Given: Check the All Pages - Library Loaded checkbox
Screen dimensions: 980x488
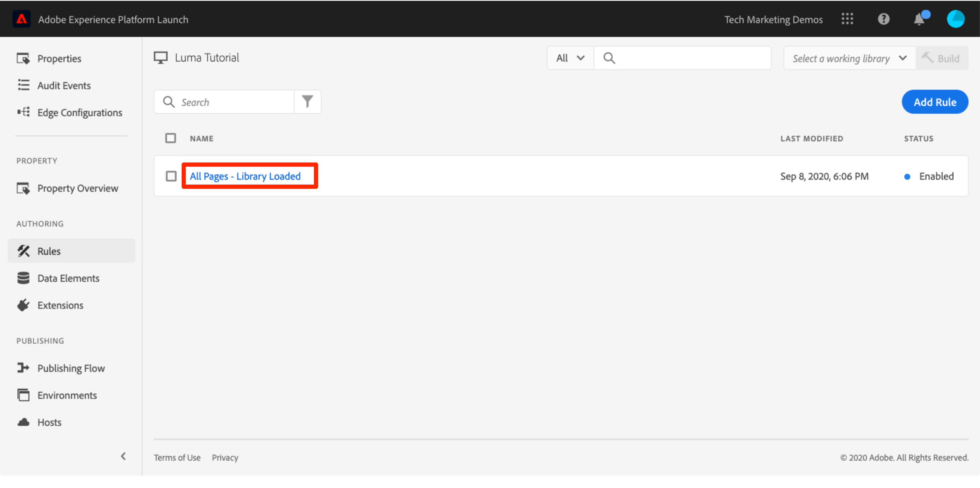Looking at the screenshot, I should coord(171,176).
